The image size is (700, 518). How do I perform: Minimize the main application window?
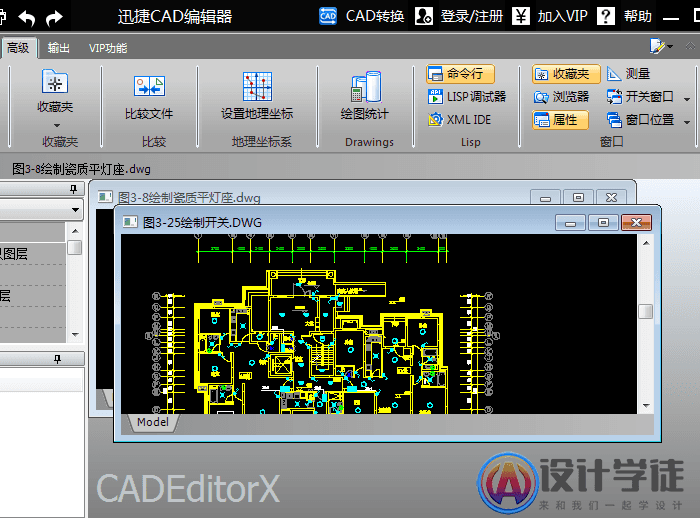pyautogui.click(x=671, y=18)
